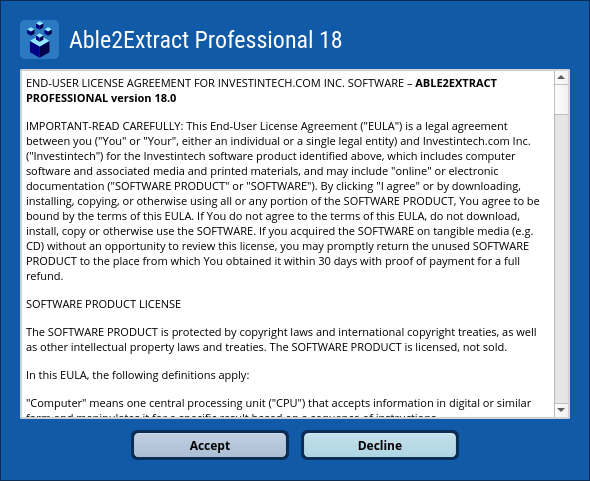Accept the license agreement

(x=210, y=445)
